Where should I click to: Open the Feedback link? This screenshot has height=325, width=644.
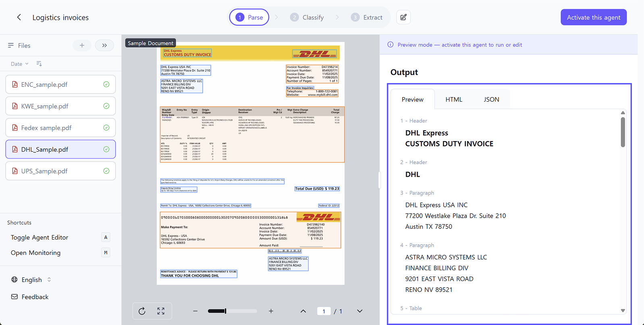coord(35,297)
